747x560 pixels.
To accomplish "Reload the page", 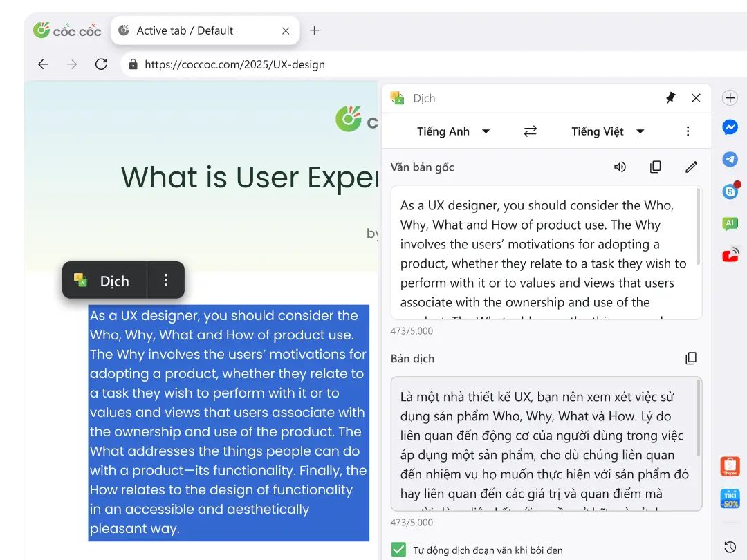I will click(x=101, y=64).
